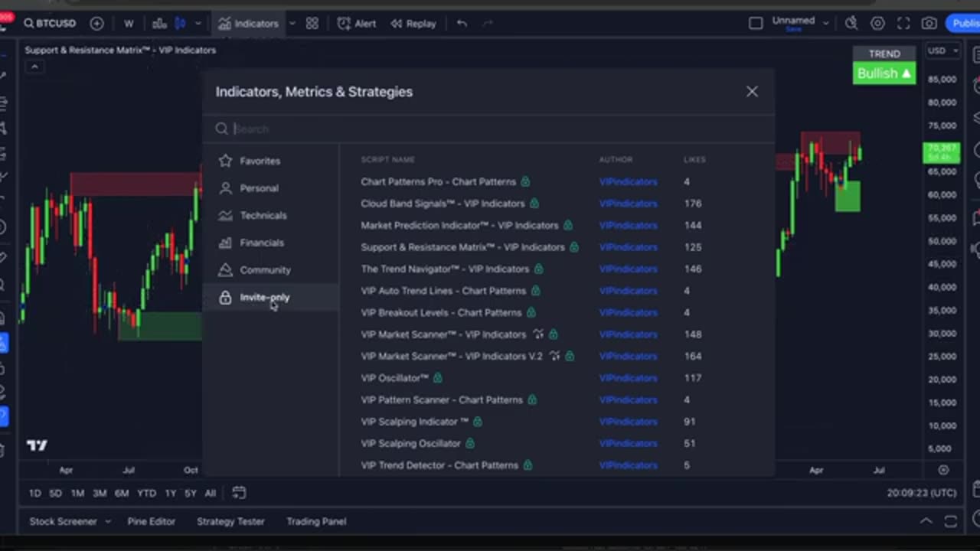Image resolution: width=980 pixels, height=551 pixels.
Task: Select the 3M date range
Action: coord(100,494)
